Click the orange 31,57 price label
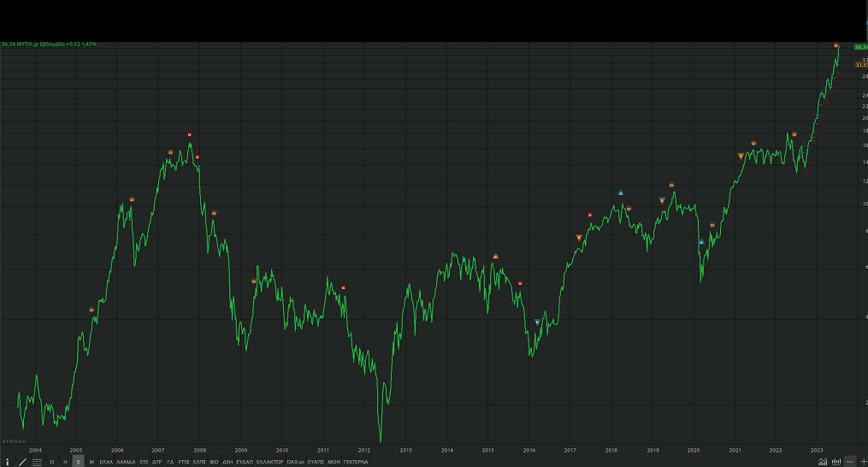 [x=861, y=65]
